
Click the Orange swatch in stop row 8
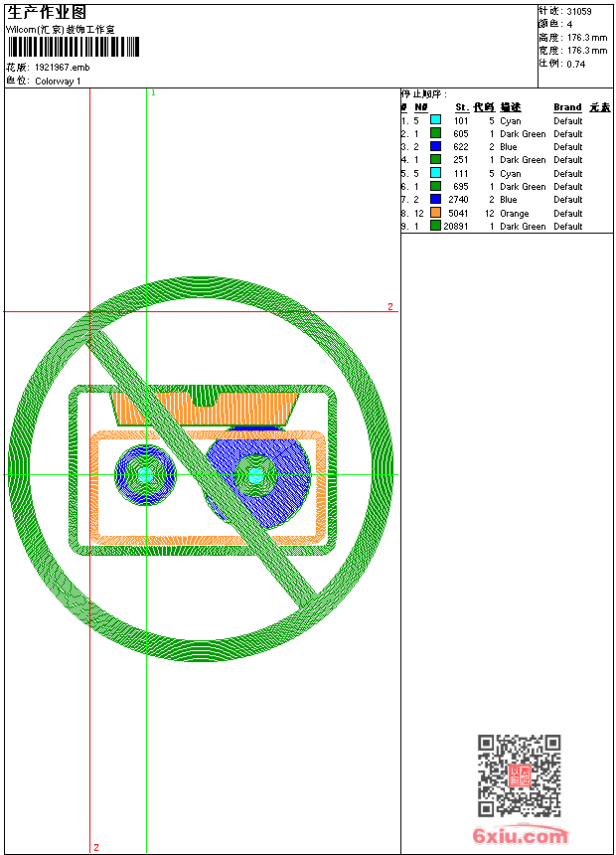pos(435,213)
